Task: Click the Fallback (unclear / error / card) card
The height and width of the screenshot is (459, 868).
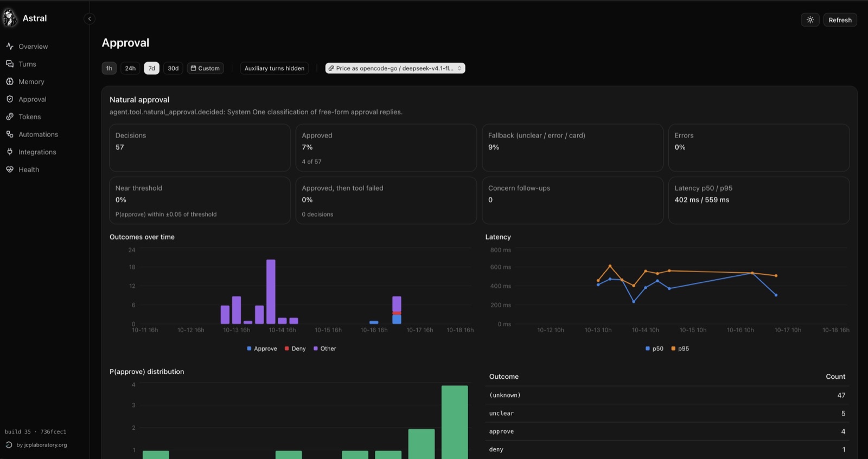Action: pyautogui.click(x=572, y=148)
